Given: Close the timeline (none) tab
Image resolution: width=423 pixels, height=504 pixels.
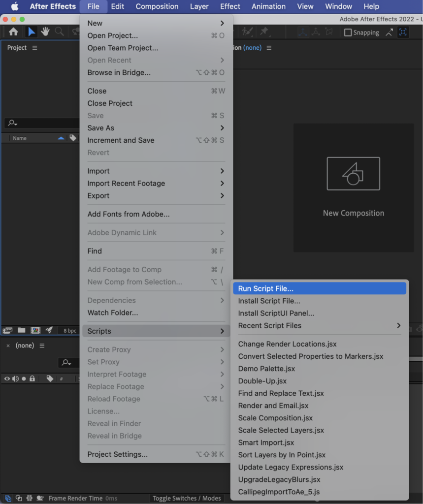Looking at the screenshot, I should pyautogui.click(x=8, y=346).
